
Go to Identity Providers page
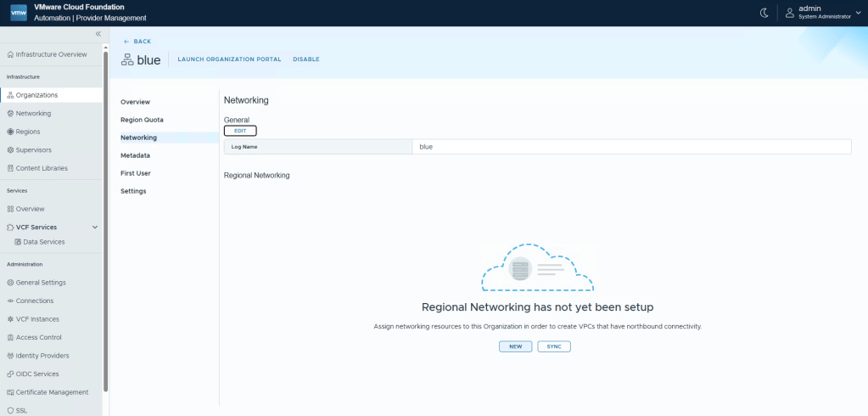coord(42,356)
